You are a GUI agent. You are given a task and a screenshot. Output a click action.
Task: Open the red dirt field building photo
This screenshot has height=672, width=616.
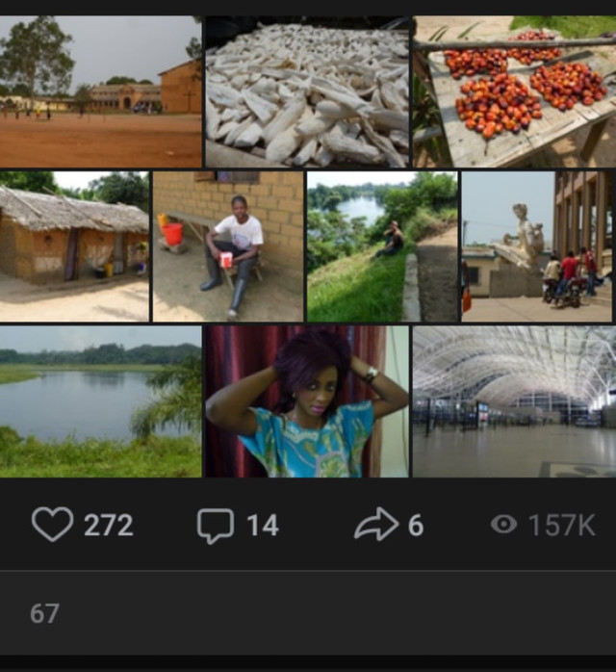tap(100, 91)
